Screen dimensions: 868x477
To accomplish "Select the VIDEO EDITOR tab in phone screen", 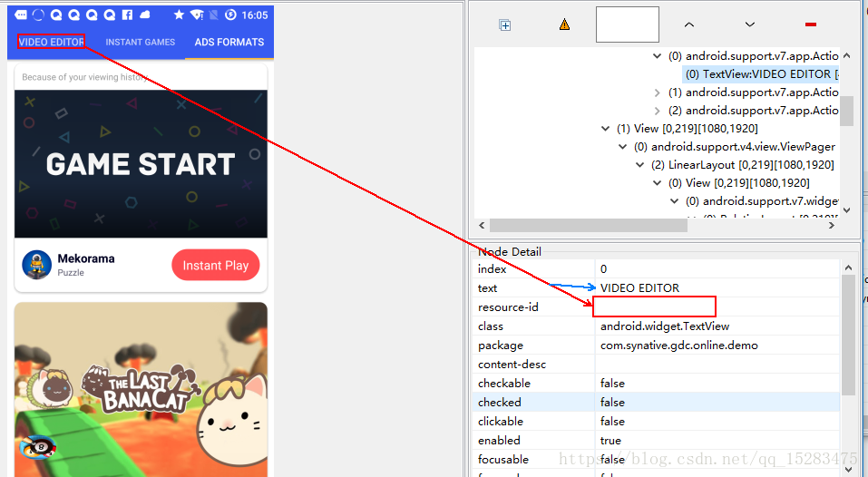I will pos(51,42).
